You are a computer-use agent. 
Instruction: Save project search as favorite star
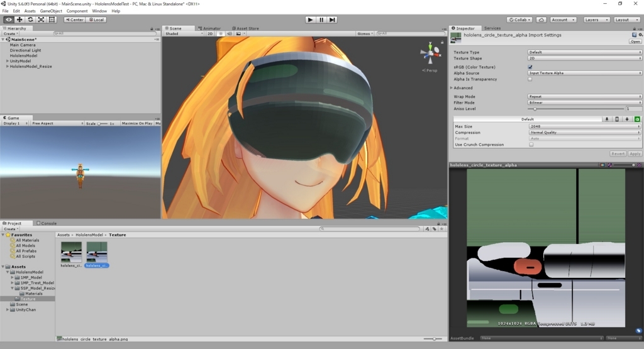coord(441,229)
